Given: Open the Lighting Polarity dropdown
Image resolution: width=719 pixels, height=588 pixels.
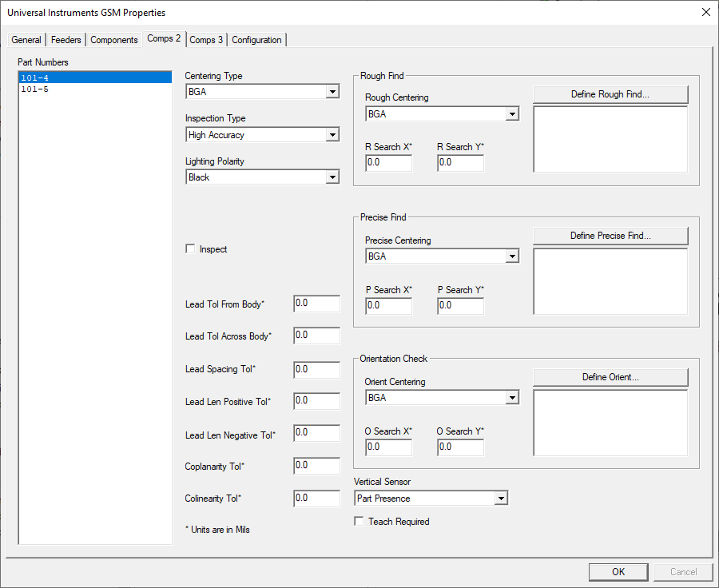Looking at the screenshot, I should click(332, 177).
